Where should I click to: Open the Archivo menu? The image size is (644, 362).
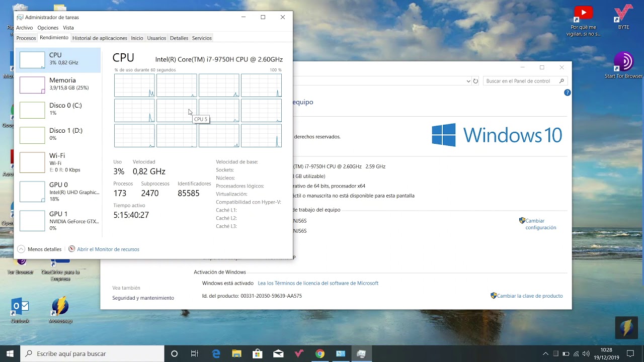click(x=24, y=28)
